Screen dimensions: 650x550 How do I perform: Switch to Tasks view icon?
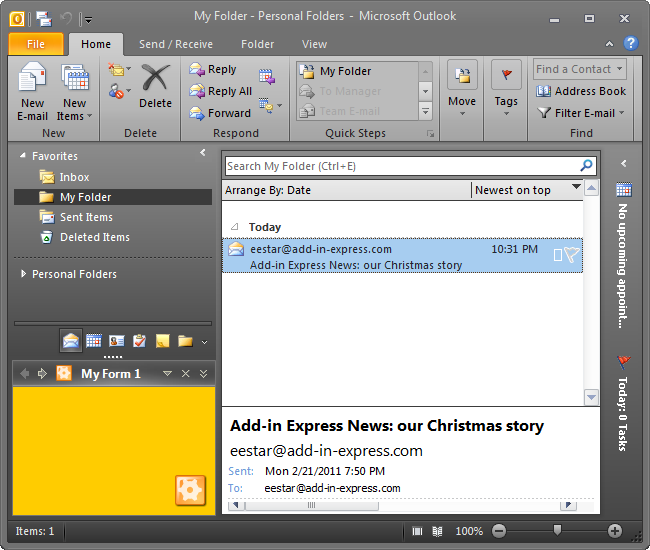tap(139, 341)
